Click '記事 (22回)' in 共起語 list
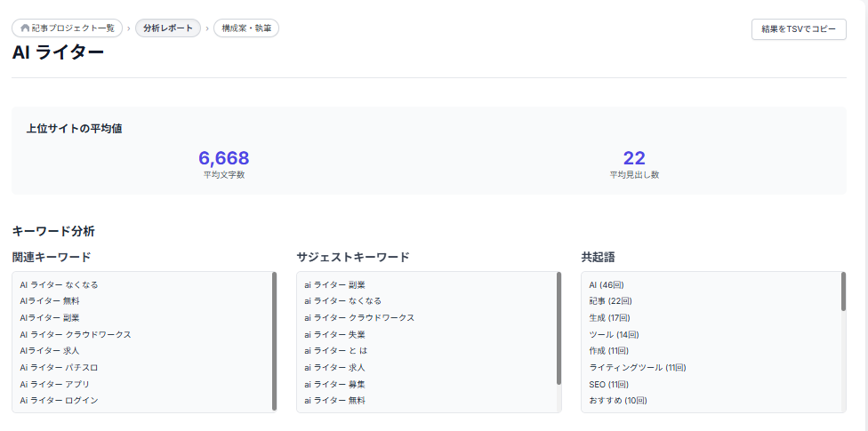This screenshot has height=431, width=868. (x=608, y=301)
